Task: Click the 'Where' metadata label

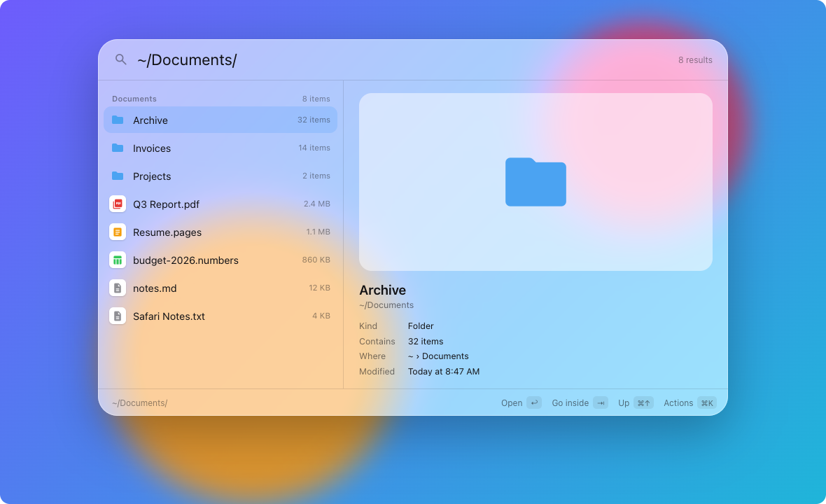Action: [372, 356]
